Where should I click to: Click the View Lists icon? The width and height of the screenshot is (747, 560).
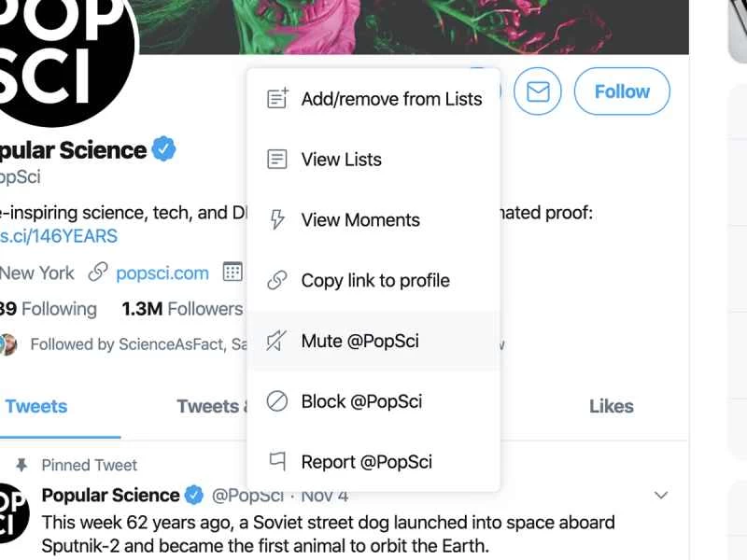click(x=277, y=160)
